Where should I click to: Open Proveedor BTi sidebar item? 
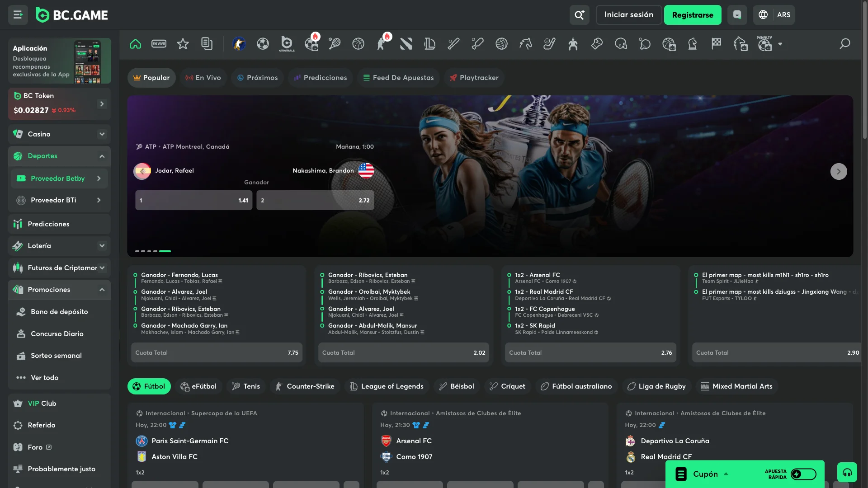point(59,200)
